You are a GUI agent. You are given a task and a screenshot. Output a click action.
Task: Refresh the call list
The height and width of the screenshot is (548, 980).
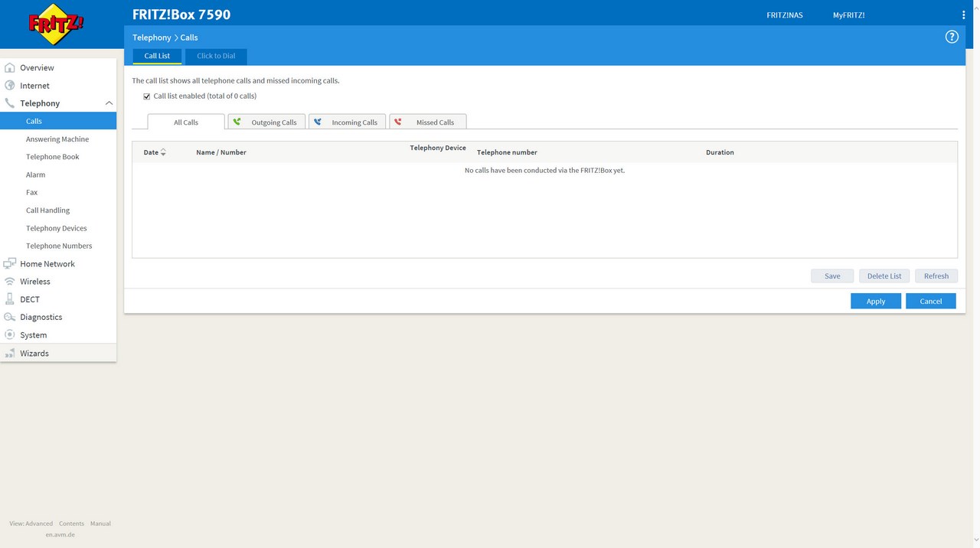pyautogui.click(x=936, y=276)
